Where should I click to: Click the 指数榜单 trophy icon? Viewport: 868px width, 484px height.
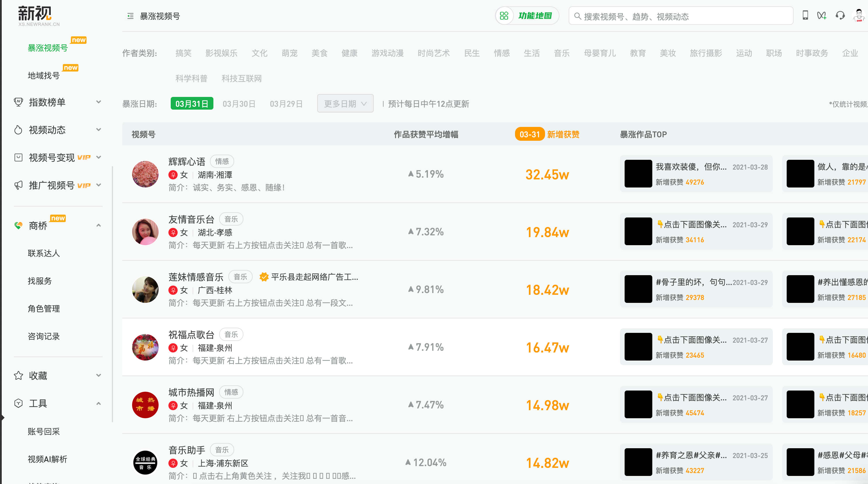tap(18, 102)
